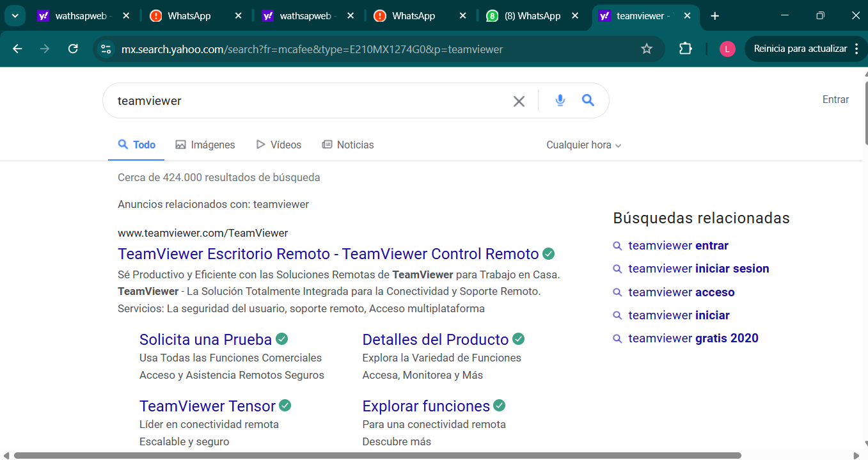The image size is (868, 460).
Task: Show Vídeos results
Action: click(x=278, y=145)
